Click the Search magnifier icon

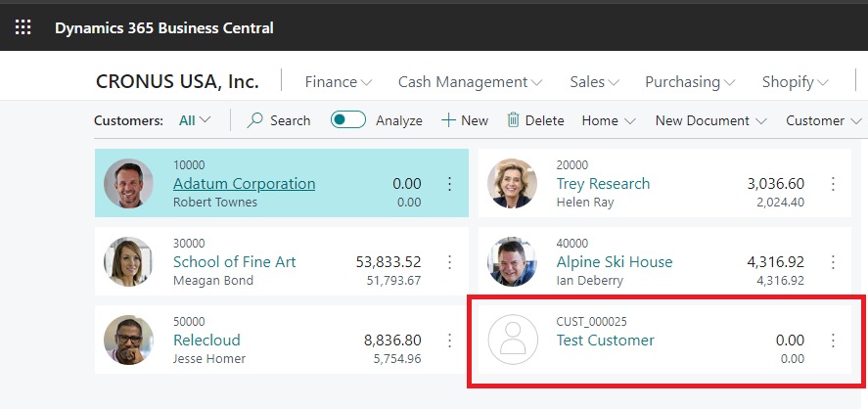coord(254,120)
